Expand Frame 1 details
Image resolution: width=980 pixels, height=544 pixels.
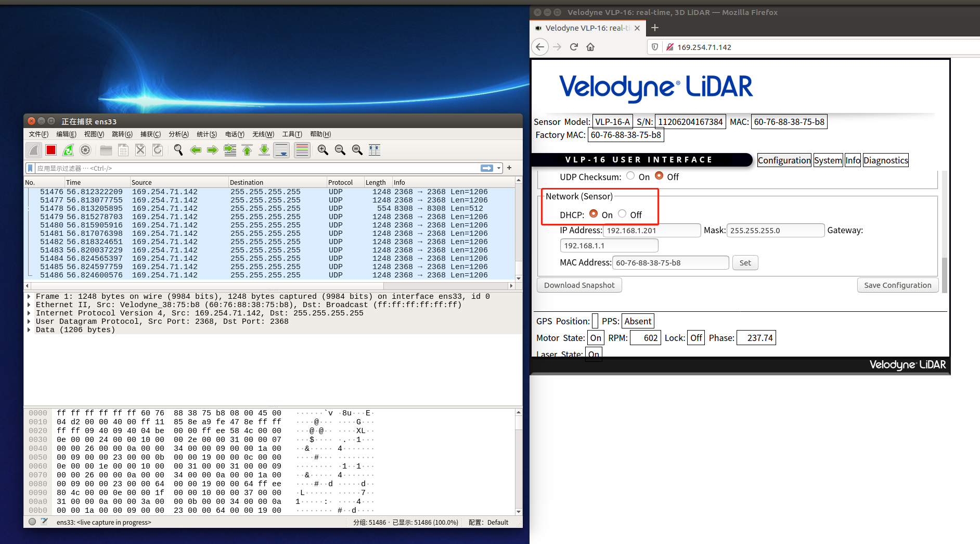click(29, 296)
